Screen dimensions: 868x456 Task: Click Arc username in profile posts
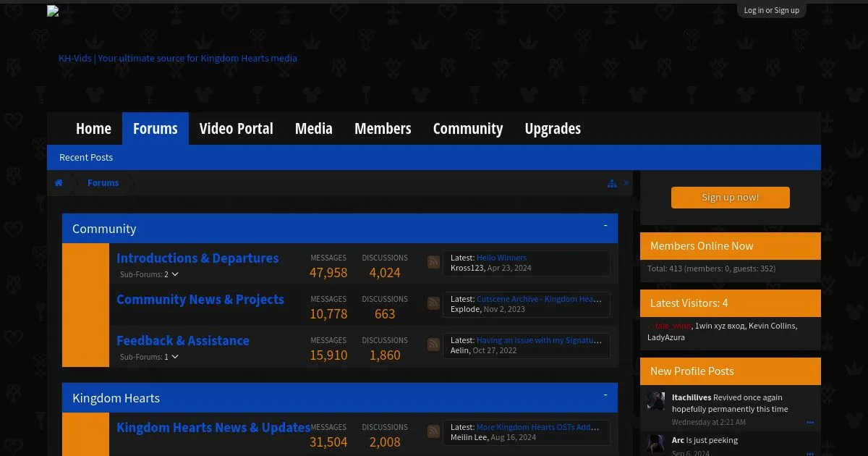coord(678,440)
